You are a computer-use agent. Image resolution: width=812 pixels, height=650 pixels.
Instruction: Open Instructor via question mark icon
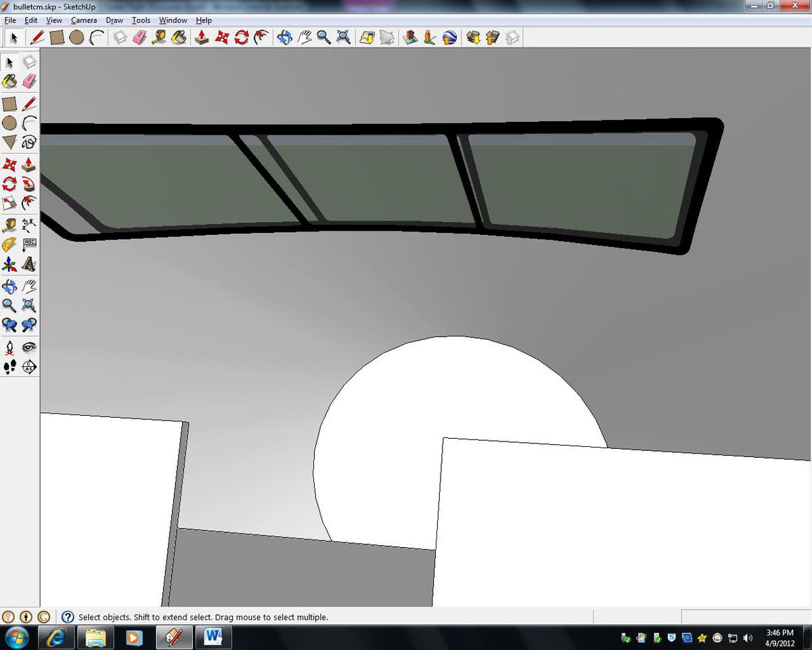pos(68,617)
